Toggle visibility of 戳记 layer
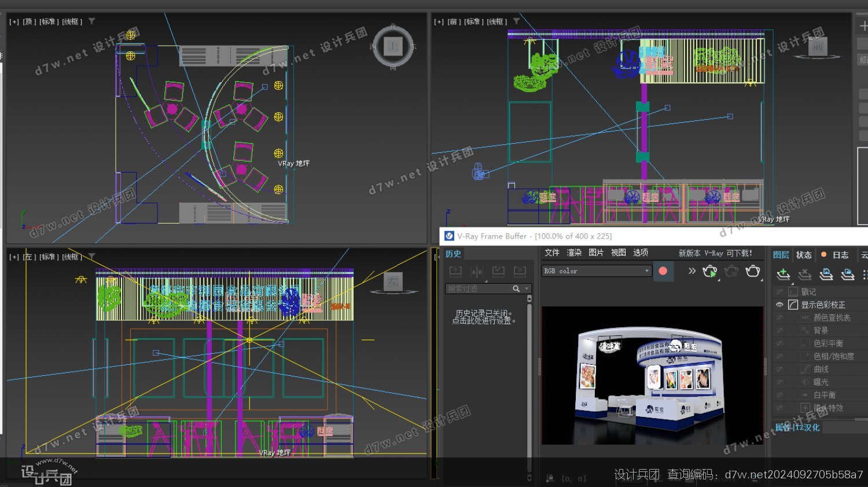Screen dimensions: 868x487 click(779, 292)
